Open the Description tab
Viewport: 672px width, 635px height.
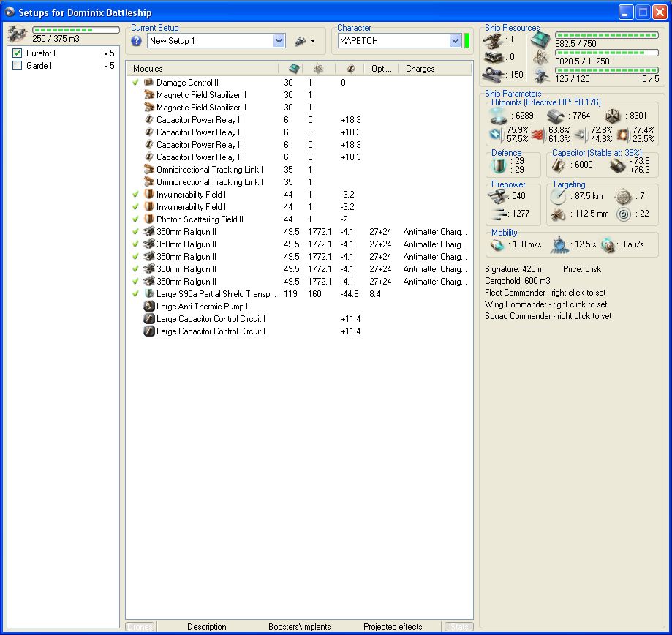tap(206, 627)
